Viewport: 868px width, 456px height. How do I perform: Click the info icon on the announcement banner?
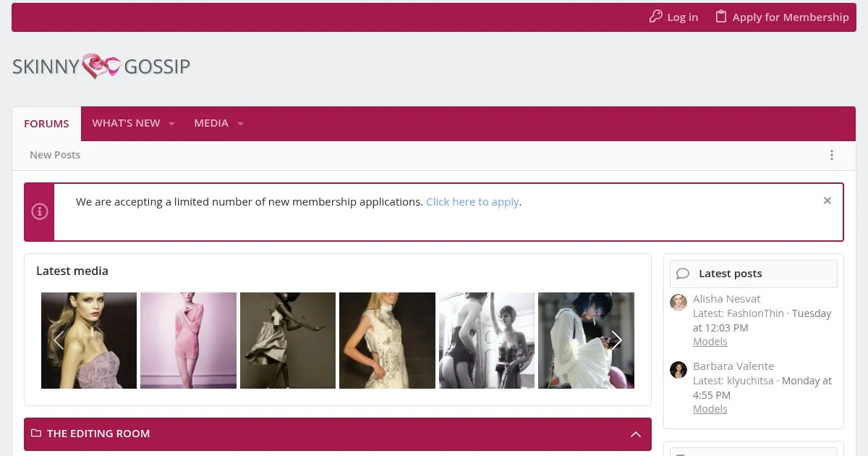(40, 211)
